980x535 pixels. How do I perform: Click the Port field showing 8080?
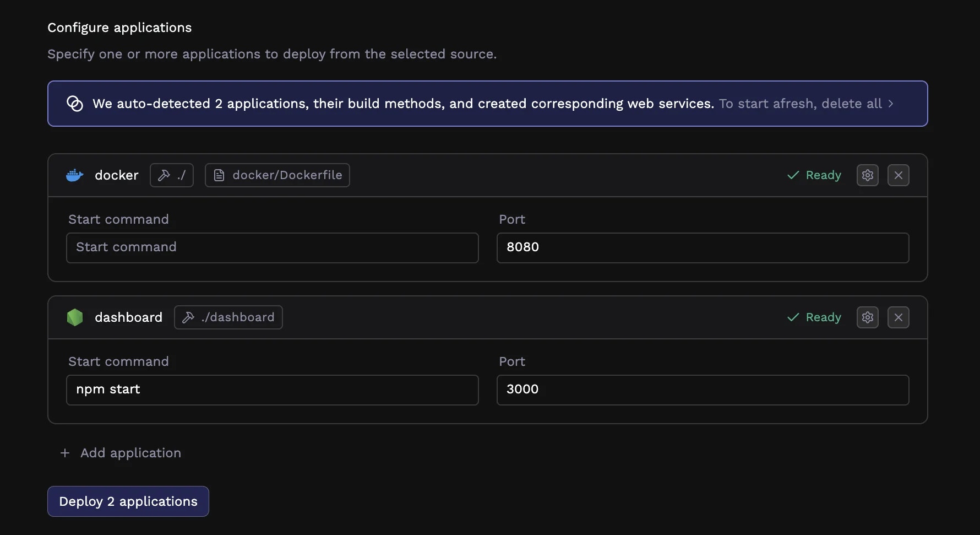click(x=702, y=247)
